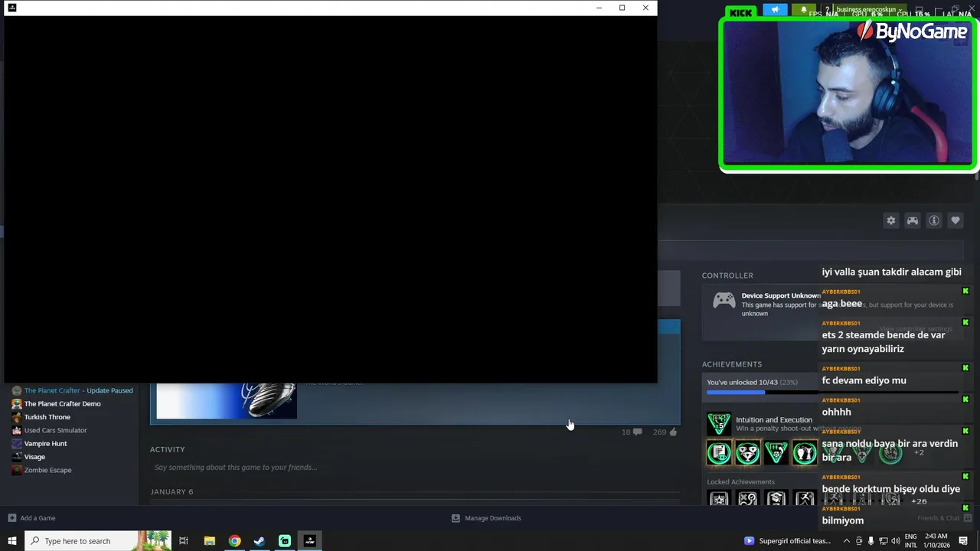This screenshot has height=551, width=980.
Task: Click the Manage Downloads icon
Action: (456, 518)
